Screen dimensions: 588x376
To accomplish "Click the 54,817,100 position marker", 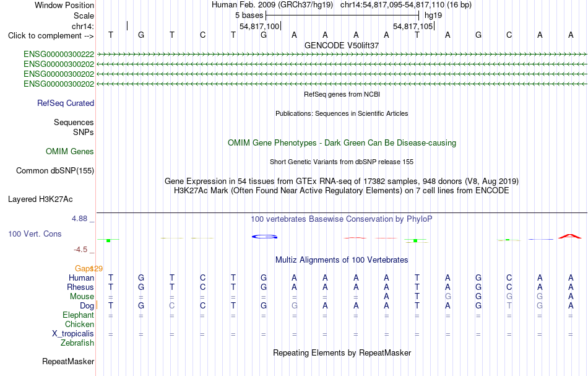I will [259, 26].
